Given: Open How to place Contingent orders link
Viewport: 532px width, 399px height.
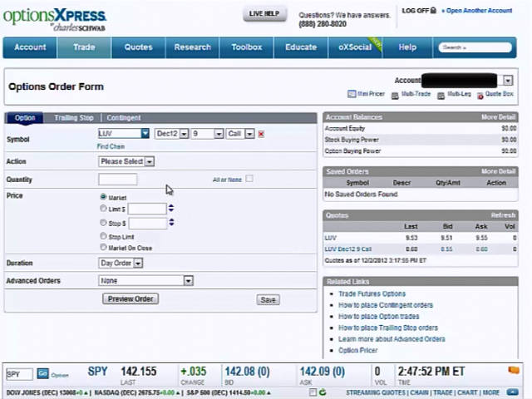Looking at the screenshot, I should coord(386,305).
